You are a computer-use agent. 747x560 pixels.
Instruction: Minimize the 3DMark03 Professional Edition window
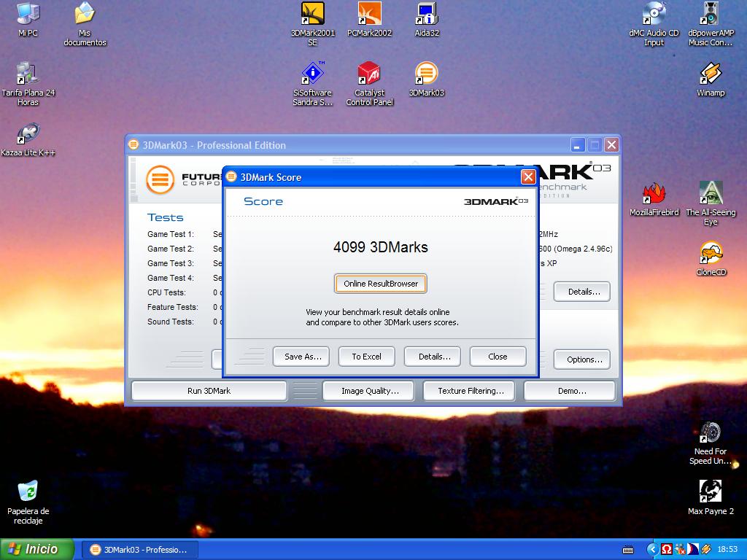(578, 145)
